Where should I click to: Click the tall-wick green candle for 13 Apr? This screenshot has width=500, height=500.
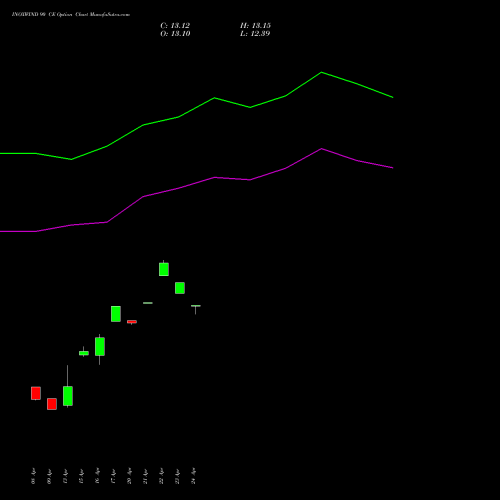click(68, 396)
